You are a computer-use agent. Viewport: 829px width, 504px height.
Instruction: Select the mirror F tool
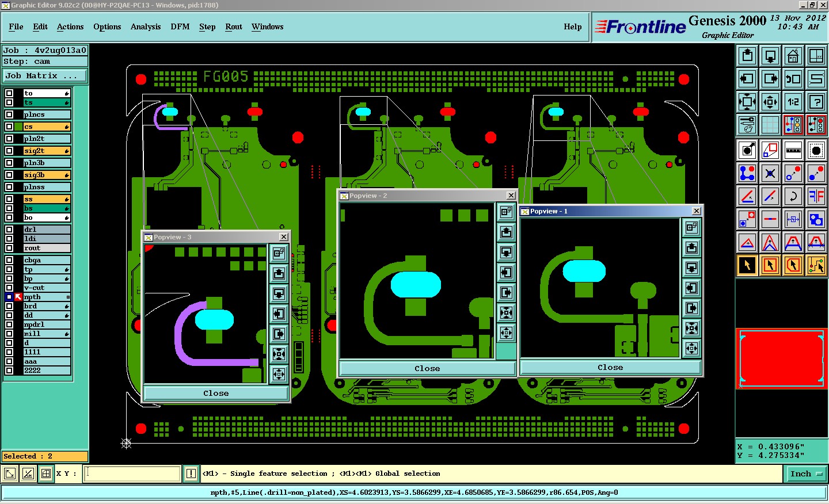[816, 196]
